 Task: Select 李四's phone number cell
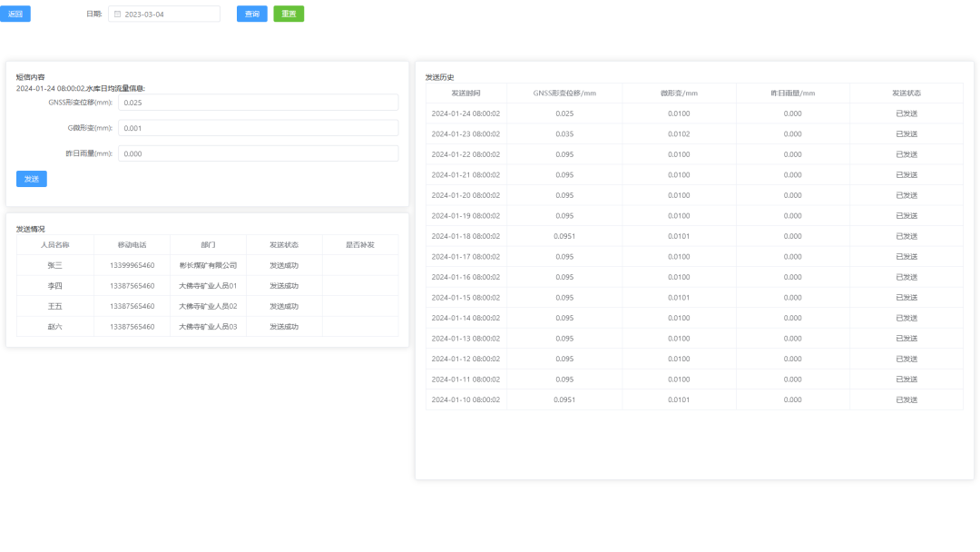tap(132, 286)
